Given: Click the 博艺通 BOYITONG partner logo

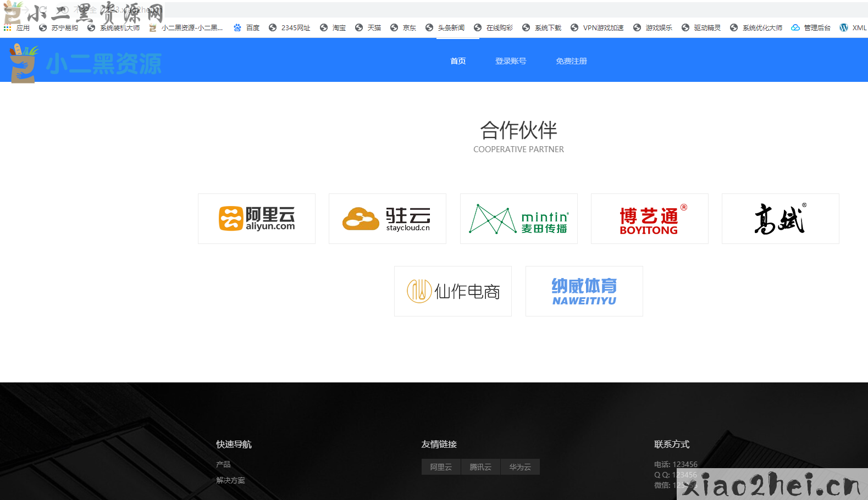Looking at the screenshot, I should (x=650, y=219).
